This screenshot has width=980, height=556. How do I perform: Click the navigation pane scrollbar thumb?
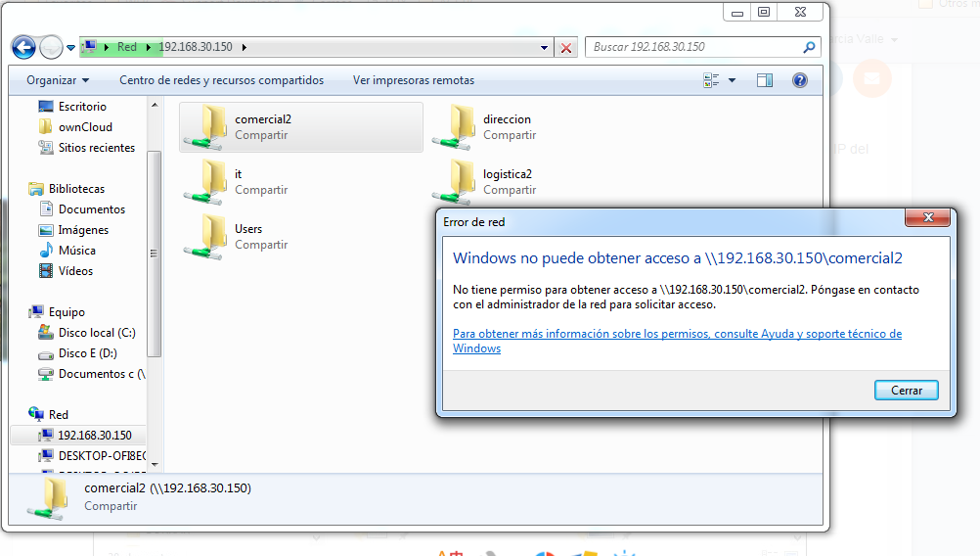154,254
